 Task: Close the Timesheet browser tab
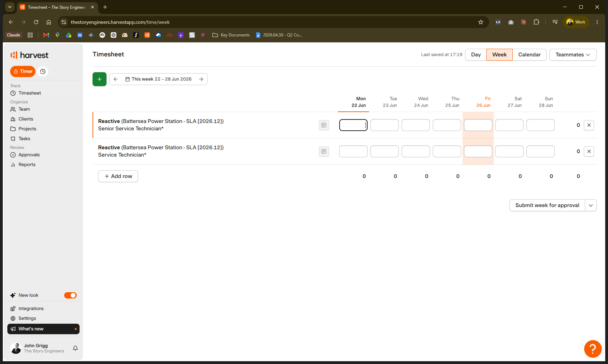93,7
